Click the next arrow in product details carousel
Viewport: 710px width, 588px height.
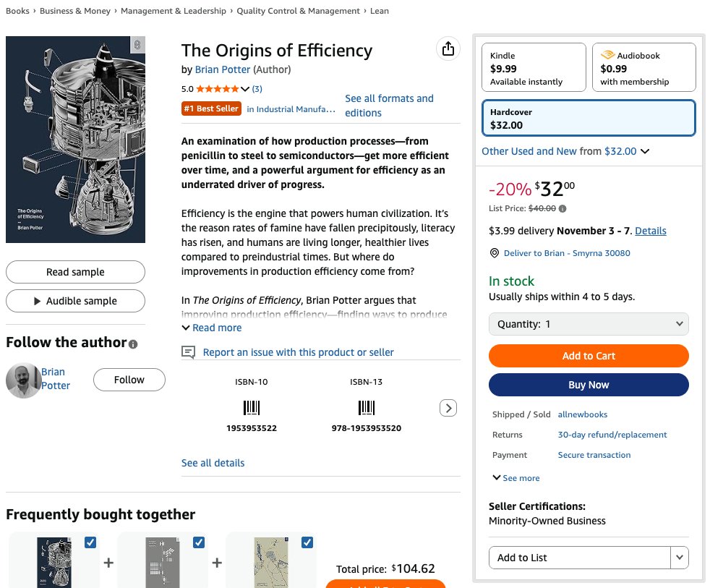pos(448,409)
